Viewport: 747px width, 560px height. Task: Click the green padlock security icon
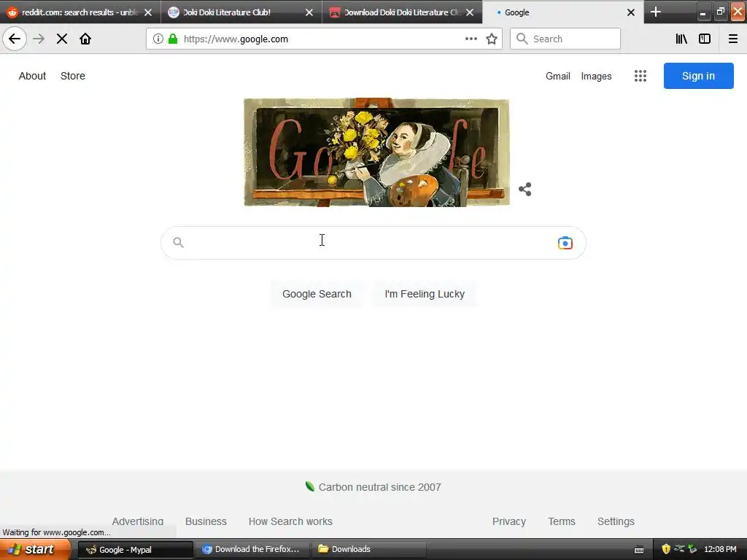[x=173, y=39]
